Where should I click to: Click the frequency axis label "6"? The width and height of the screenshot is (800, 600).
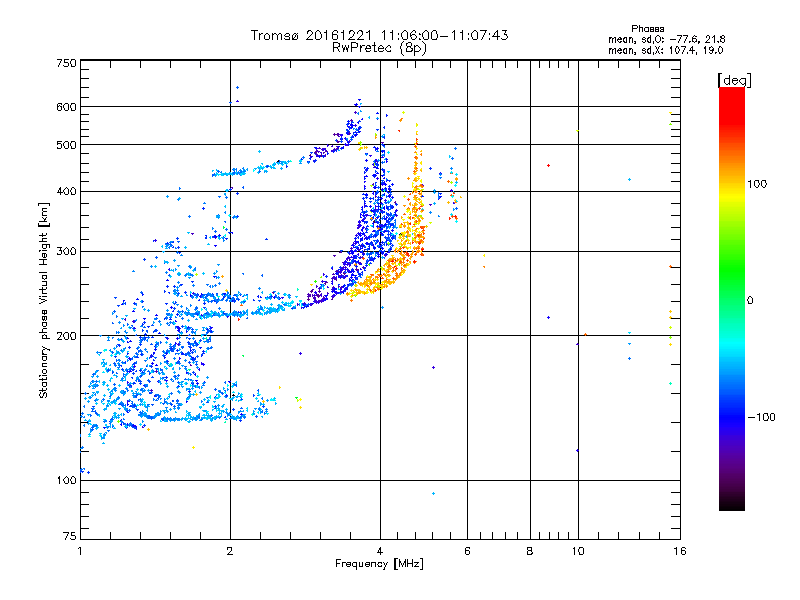(467, 551)
